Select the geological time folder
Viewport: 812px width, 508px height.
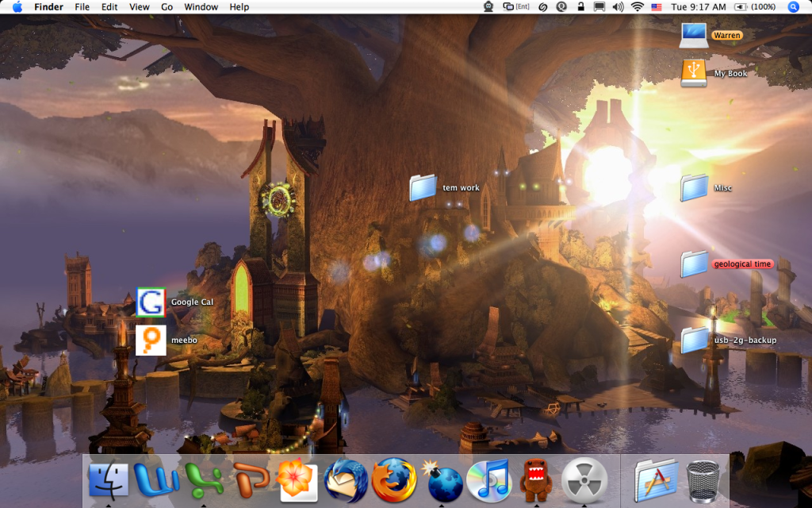coord(694,264)
